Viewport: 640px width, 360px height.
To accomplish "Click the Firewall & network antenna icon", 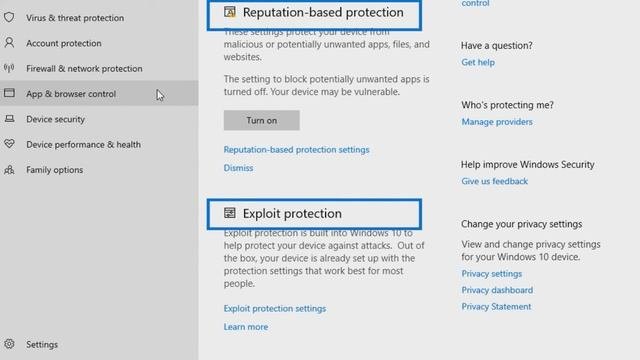I will tap(9, 68).
